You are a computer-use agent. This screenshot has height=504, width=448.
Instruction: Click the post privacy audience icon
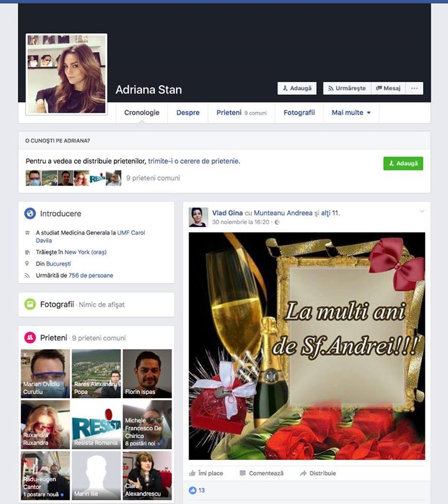tap(278, 222)
